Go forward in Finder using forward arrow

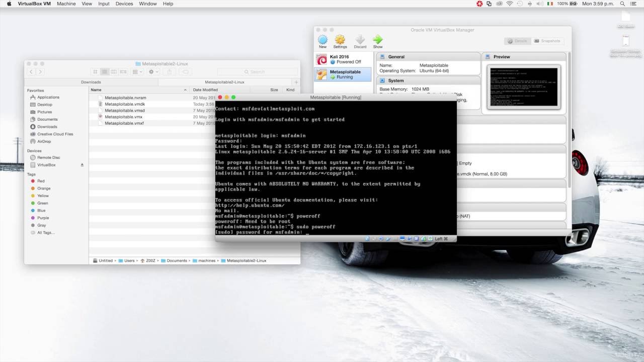coord(40,72)
